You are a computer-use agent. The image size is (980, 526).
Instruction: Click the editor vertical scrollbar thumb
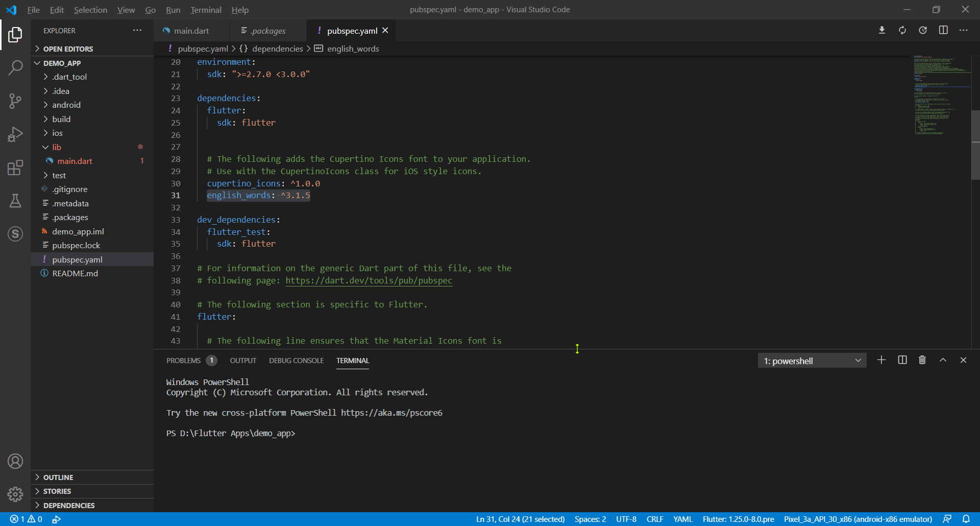coord(975,145)
